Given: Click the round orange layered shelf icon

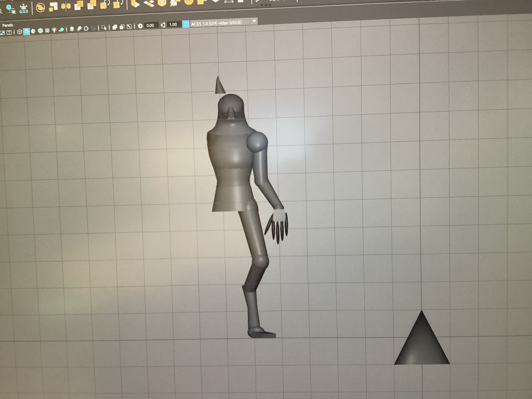Looking at the screenshot, I should click(x=40, y=7).
